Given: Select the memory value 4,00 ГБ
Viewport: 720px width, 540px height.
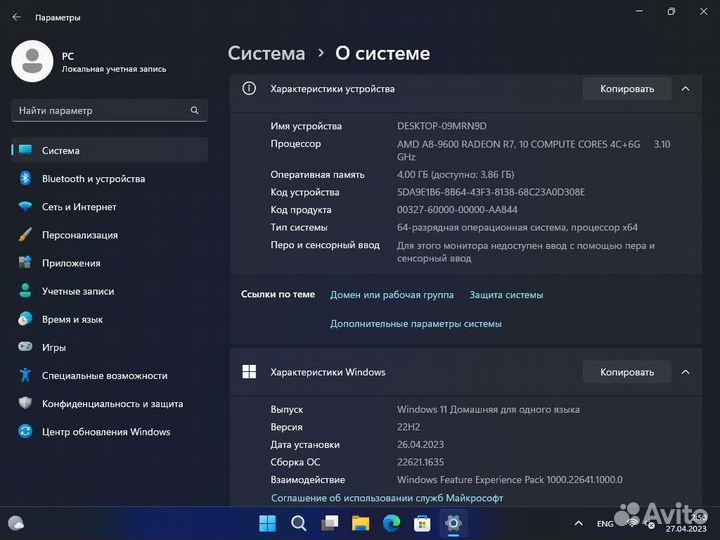Looking at the screenshot, I should point(412,174).
